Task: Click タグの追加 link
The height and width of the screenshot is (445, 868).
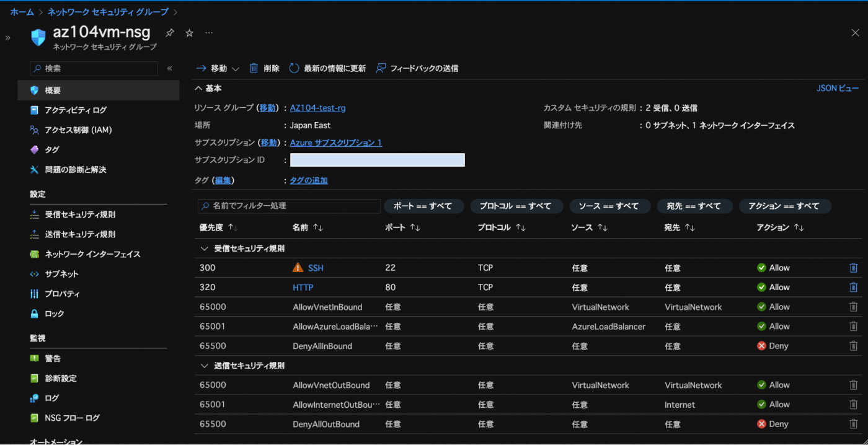Action: [x=309, y=180]
